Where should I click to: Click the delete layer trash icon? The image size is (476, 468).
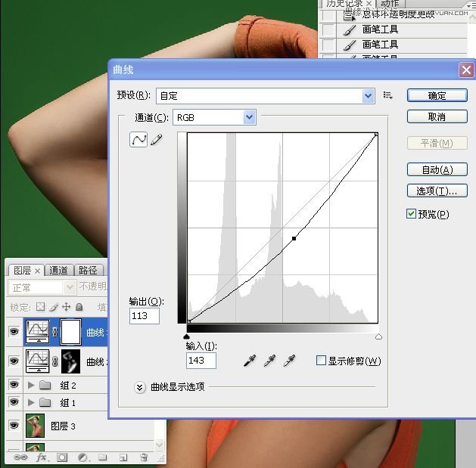(144, 457)
